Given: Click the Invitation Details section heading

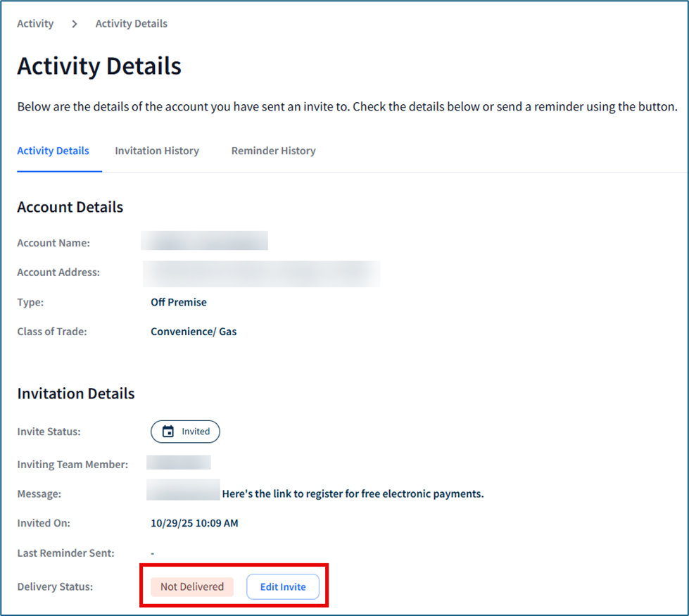Looking at the screenshot, I should 75,394.
